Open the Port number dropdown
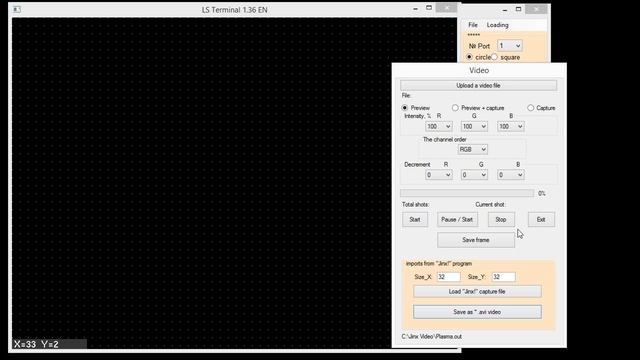The width and height of the screenshot is (640, 360). (x=509, y=46)
